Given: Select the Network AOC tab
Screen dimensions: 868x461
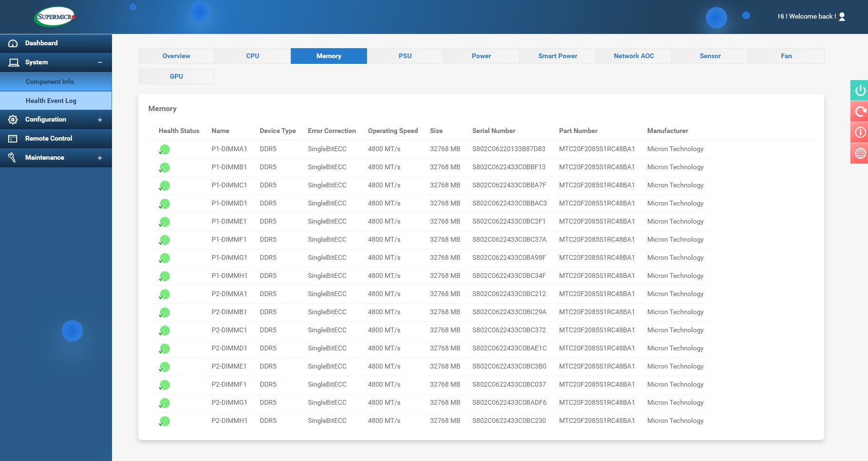Looking at the screenshot, I should (x=633, y=56).
